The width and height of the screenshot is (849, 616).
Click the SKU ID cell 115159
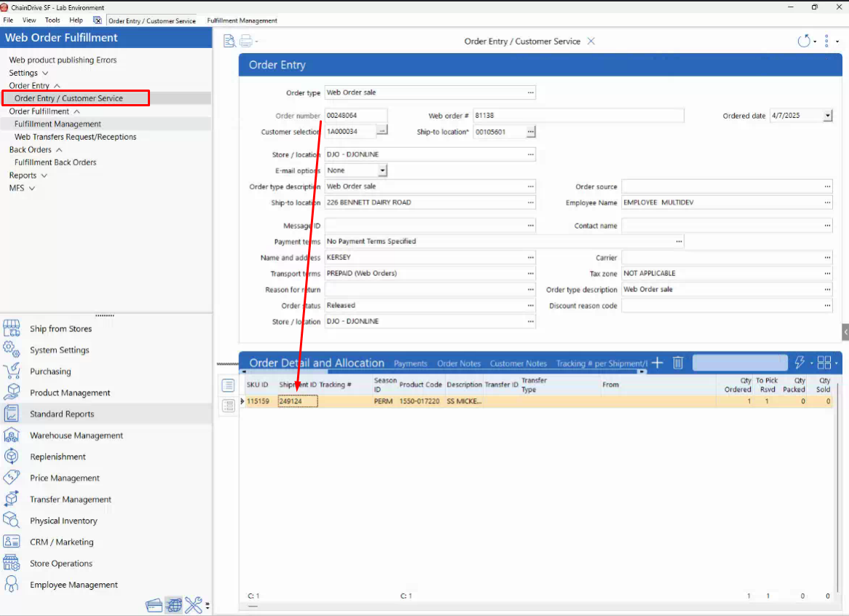click(260, 401)
